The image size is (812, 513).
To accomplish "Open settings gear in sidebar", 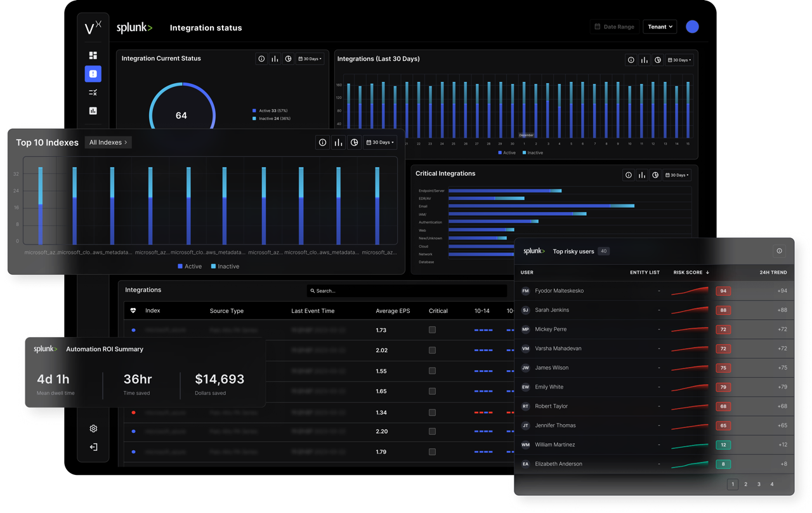I will [x=93, y=429].
